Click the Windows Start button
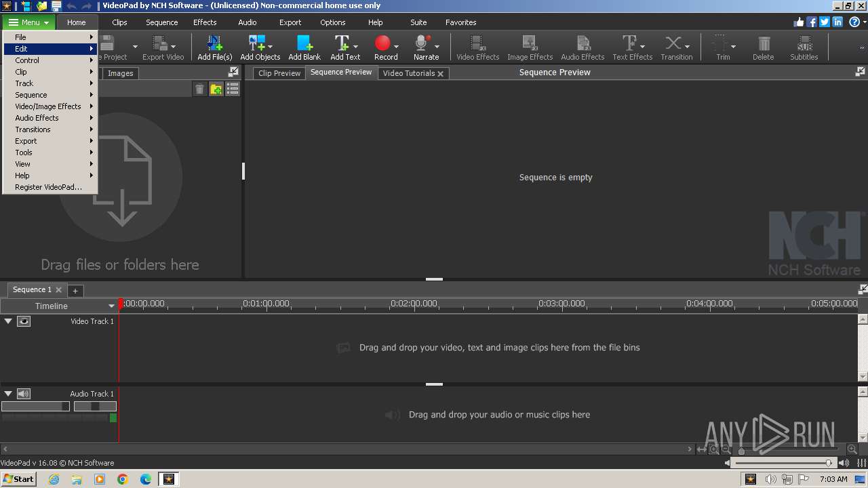This screenshot has height=488, width=868. 18,479
